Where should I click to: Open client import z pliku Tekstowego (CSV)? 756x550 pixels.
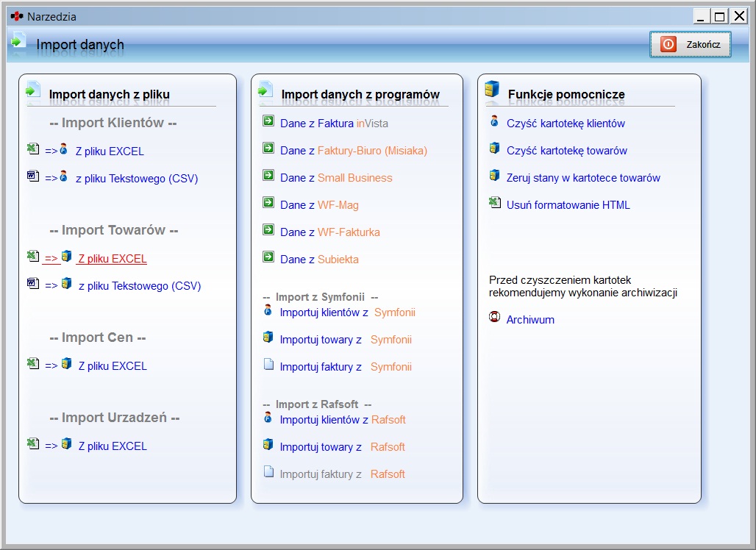(x=137, y=179)
